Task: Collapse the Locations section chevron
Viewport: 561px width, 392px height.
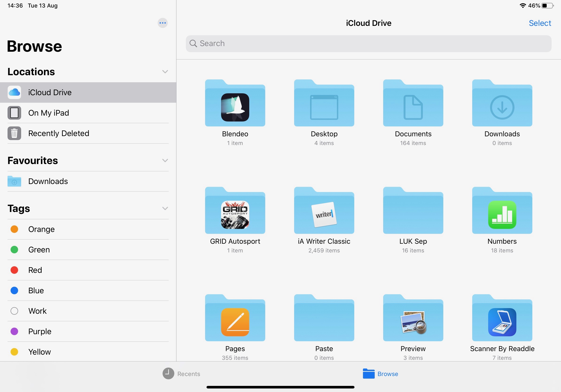Action: tap(165, 72)
